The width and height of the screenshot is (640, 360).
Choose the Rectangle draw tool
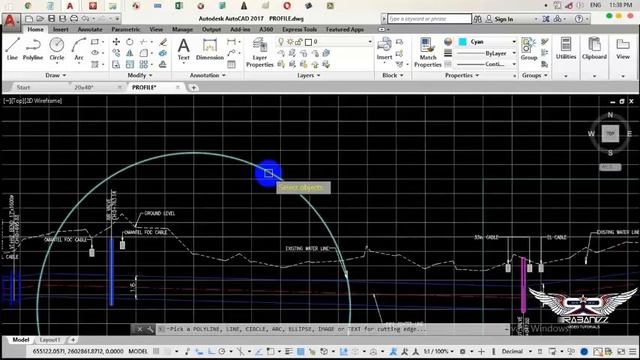click(x=95, y=42)
